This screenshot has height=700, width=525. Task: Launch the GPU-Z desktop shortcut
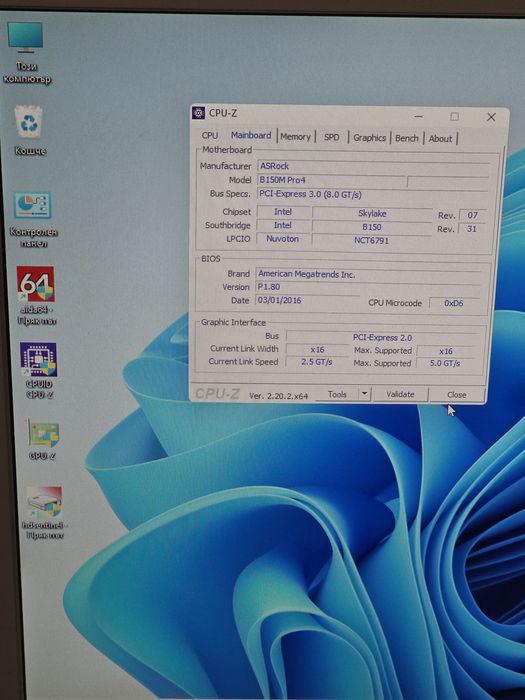point(42,440)
